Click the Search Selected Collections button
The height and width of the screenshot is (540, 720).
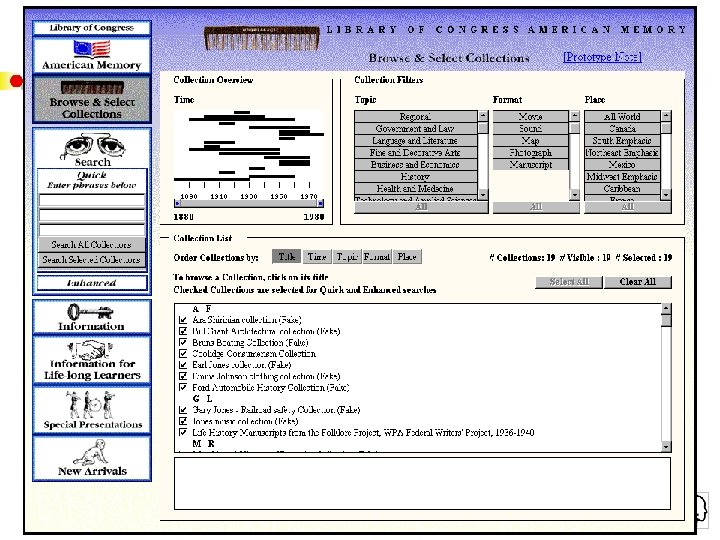(x=92, y=260)
